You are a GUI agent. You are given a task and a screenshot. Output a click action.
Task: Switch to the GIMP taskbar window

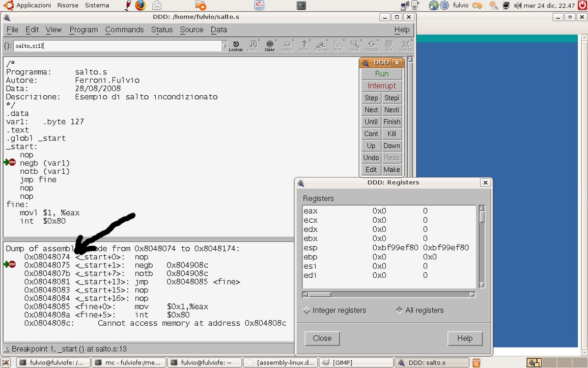point(356,363)
